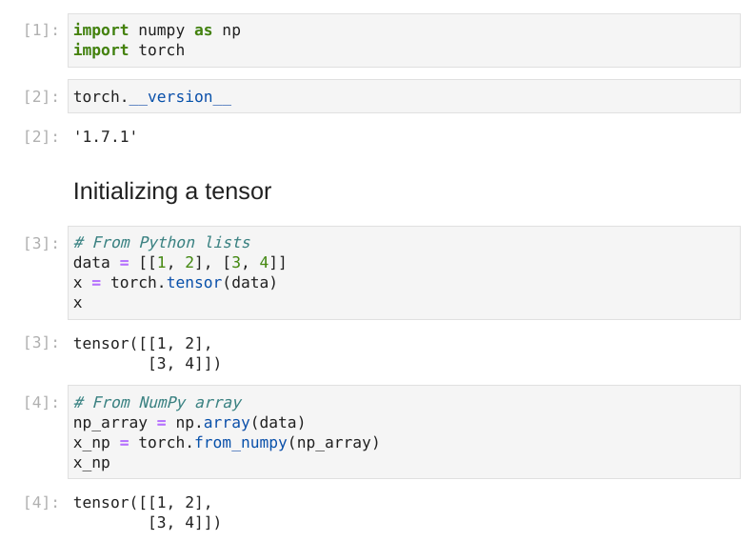Click the 'np_array = np.array(data)' line

[x=189, y=422]
